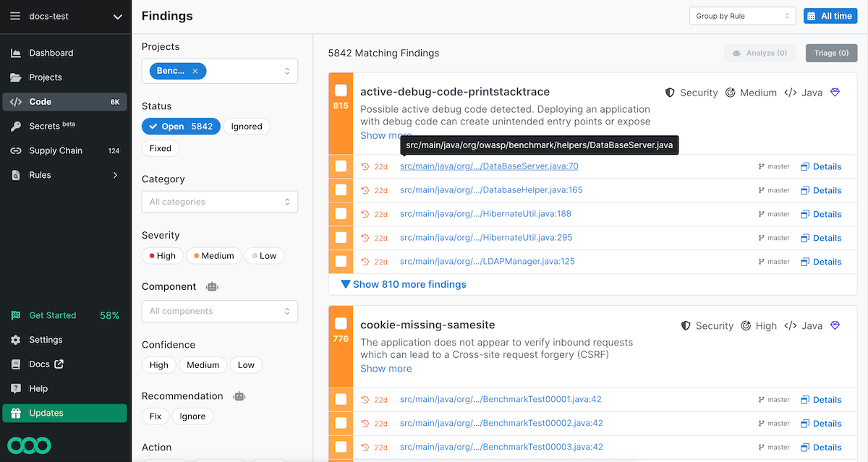Viewport: 868px width, 462px height.
Task: Click the diamond icon on active-debug-code-printstacktrace rule
Action: pyautogui.click(x=835, y=93)
